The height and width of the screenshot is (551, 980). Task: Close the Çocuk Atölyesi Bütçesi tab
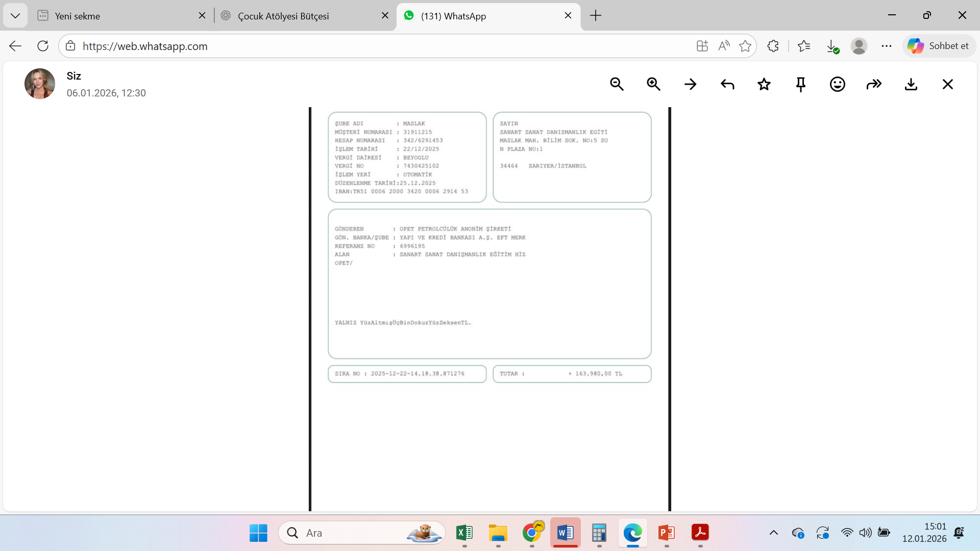click(385, 16)
